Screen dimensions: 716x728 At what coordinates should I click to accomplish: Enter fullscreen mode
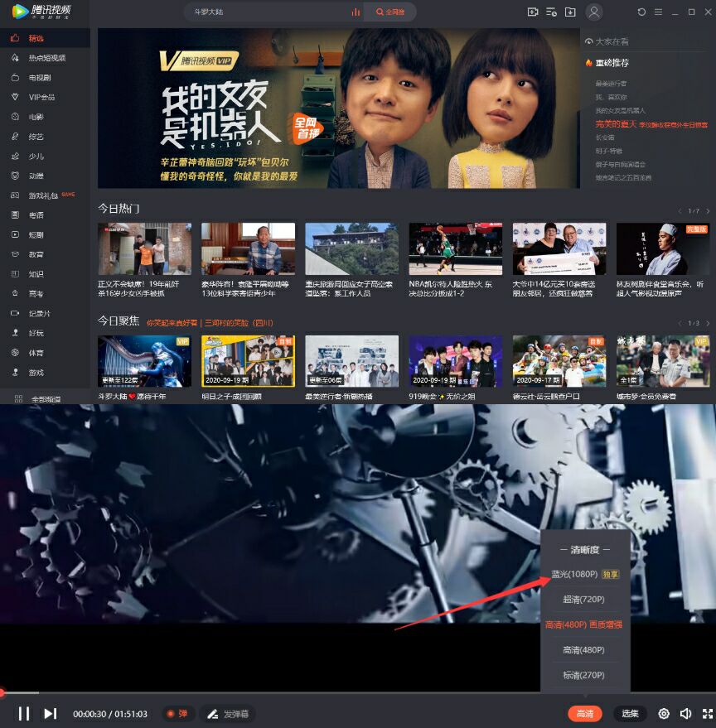click(707, 713)
